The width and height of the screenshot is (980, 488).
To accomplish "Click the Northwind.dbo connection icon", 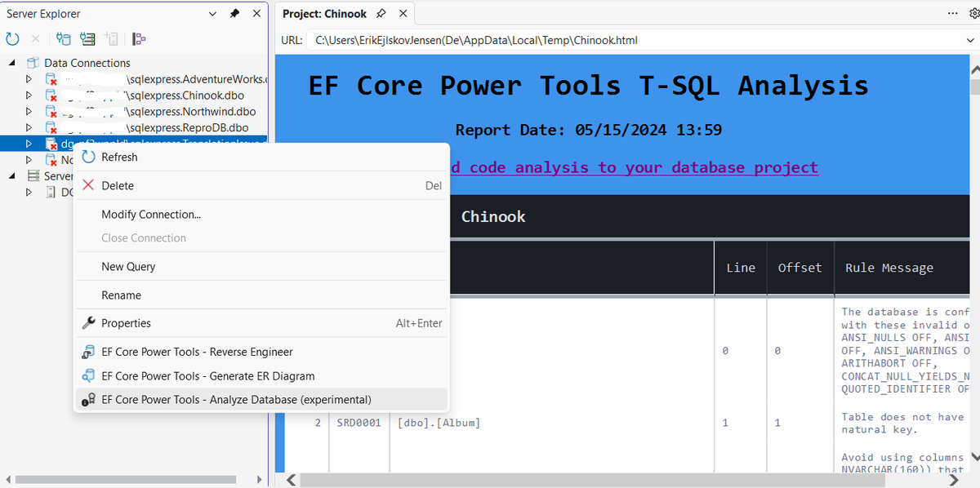I will (x=51, y=112).
